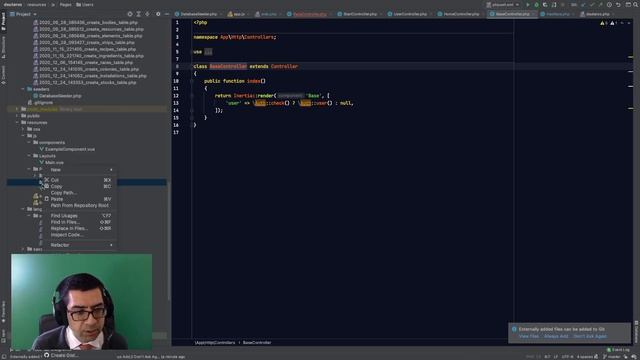Viewport: 640px width, 360px height.
Task: Click the Git push arrow icon
Action: (600, 4)
